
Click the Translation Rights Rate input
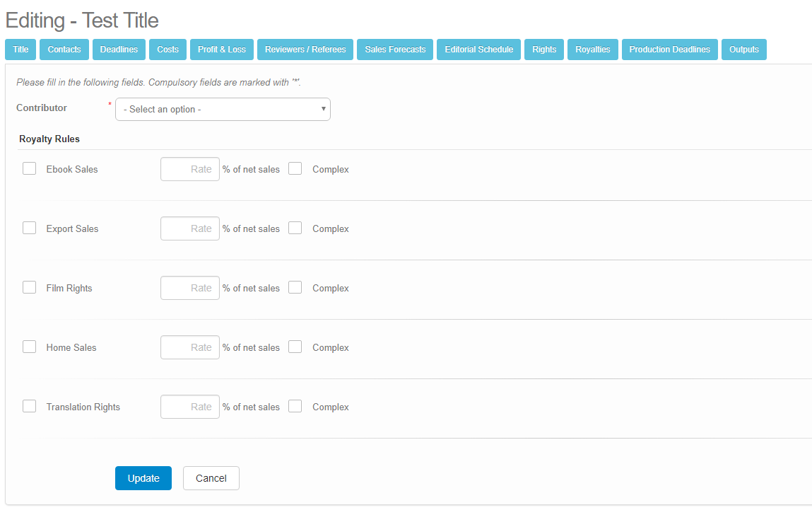pyautogui.click(x=190, y=407)
